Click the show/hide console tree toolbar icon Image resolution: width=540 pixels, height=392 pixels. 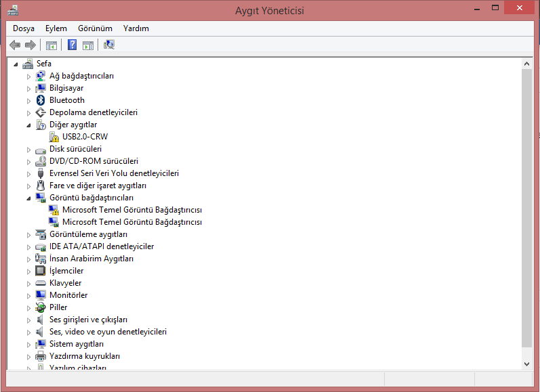tap(51, 45)
